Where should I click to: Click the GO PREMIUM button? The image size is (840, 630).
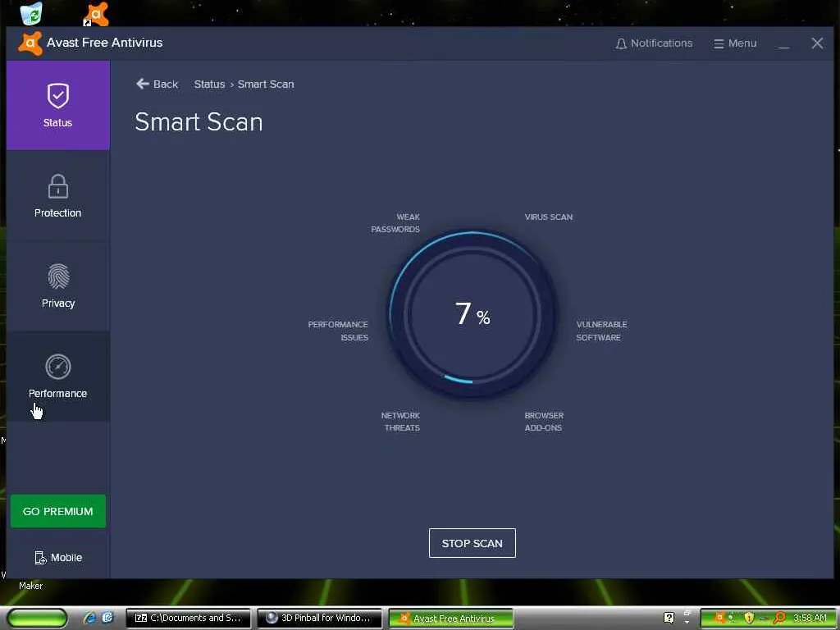tap(58, 511)
